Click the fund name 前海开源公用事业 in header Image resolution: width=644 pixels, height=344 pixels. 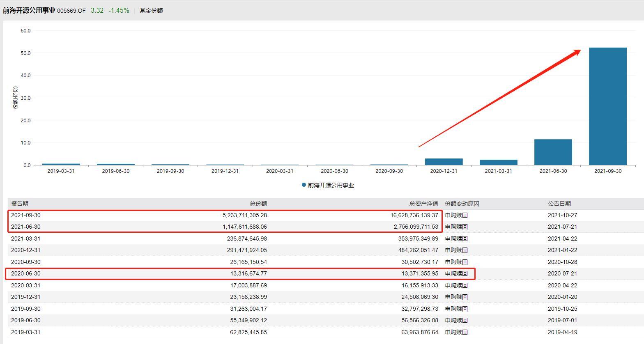[x=29, y=10]
